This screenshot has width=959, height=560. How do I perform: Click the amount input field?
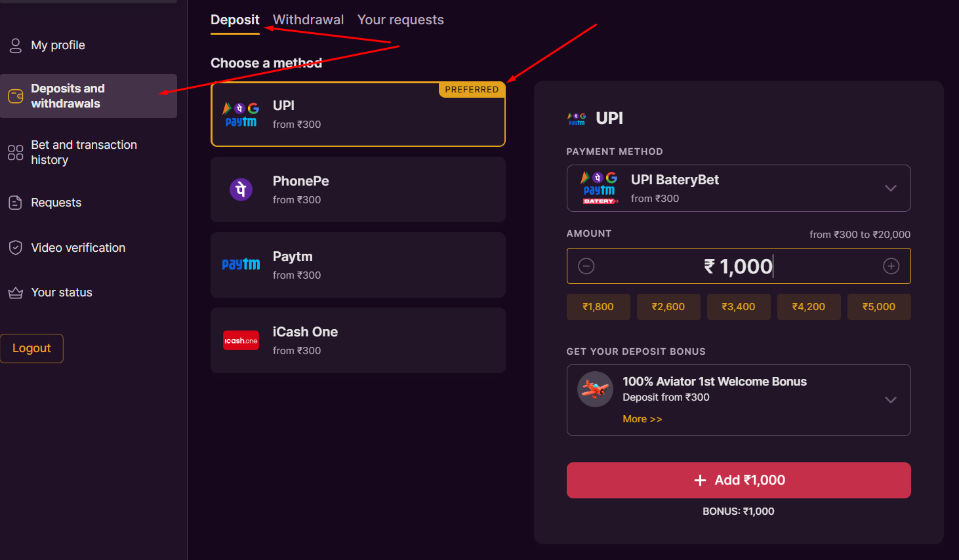[739, 266]
